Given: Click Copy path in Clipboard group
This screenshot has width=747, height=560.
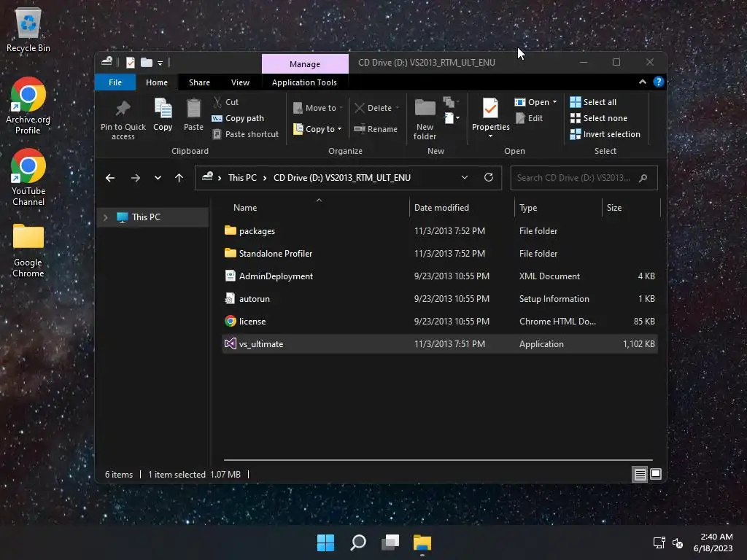Looking at the screenshot, I should point(239,118).
